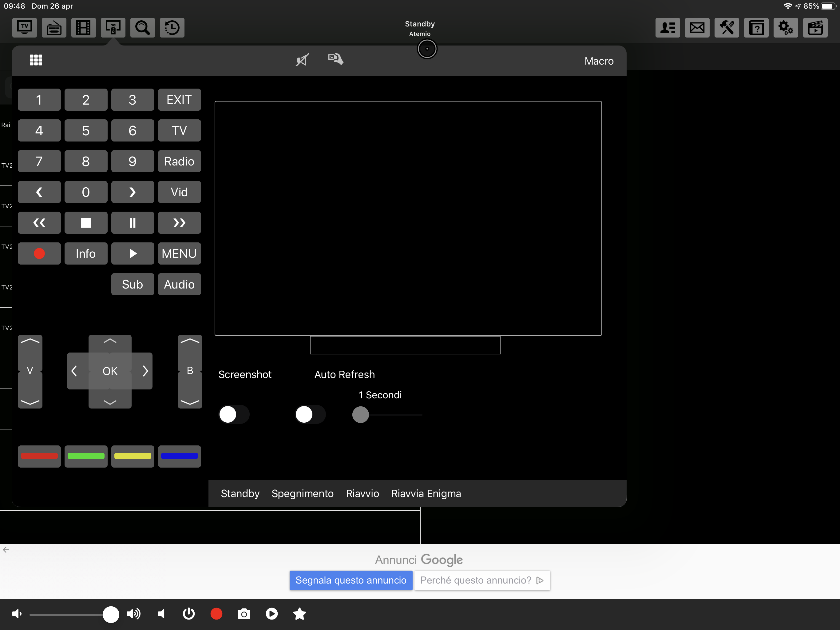Screen dimensions: 840x630
Task: Click the Auto Refresh seconds slider knob
Action: [360, 415]
